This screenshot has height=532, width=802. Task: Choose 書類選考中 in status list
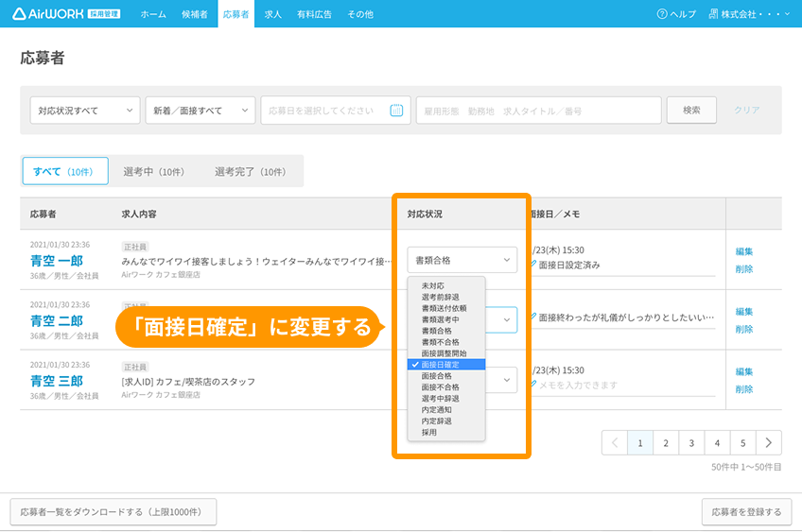click(446, 319)
